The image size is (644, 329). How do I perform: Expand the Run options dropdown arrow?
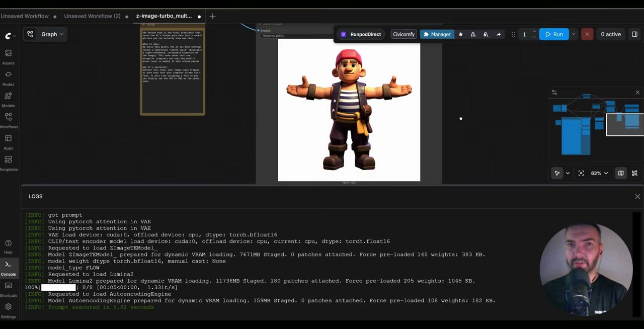573,34
